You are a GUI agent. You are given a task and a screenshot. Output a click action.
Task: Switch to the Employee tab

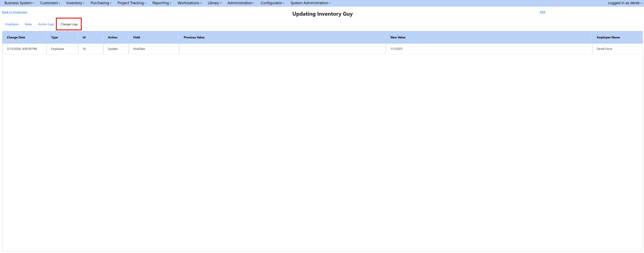pos(12,24)
